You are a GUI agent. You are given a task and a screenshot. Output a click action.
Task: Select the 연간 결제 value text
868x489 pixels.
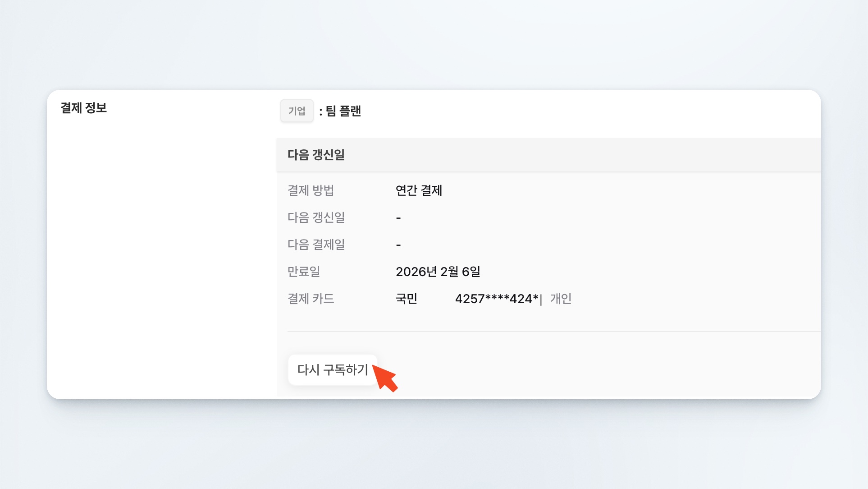[419, 190]
